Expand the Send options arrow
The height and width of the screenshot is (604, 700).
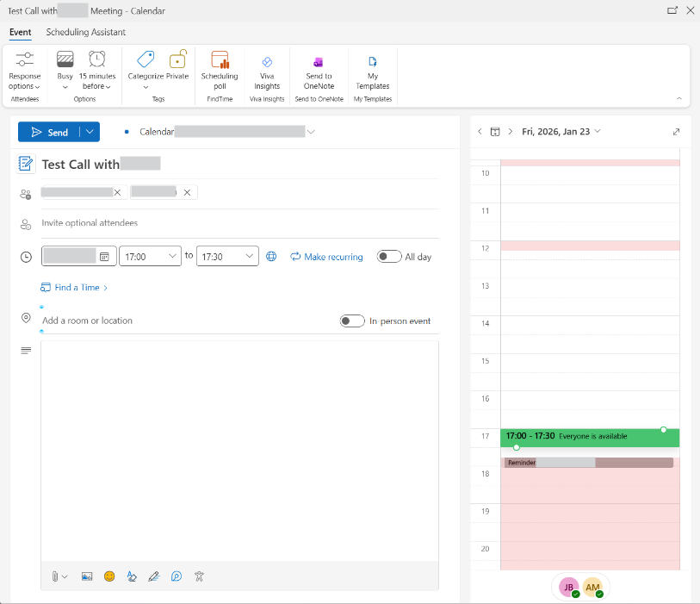click(x=90, y=132)
